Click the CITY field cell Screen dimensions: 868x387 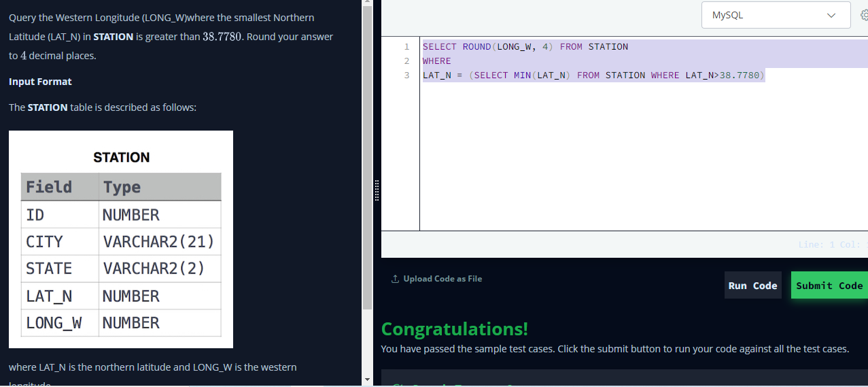(60, 241)
